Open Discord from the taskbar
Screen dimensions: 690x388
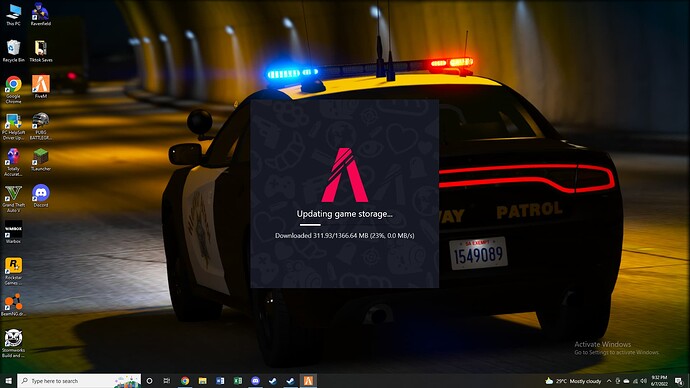point(255,381)
